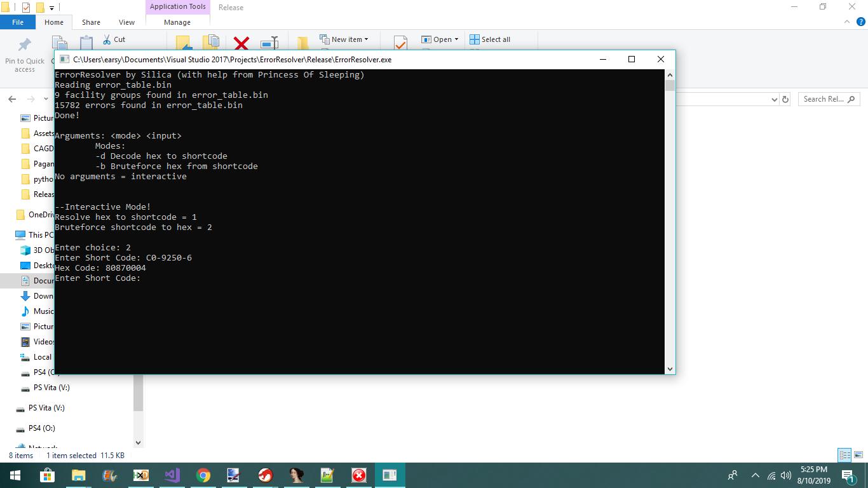Image resolution: width=868 pixels, height=488 pixels.
Task: Click Pin to Quick access
Action: click(x=25, y=53)
